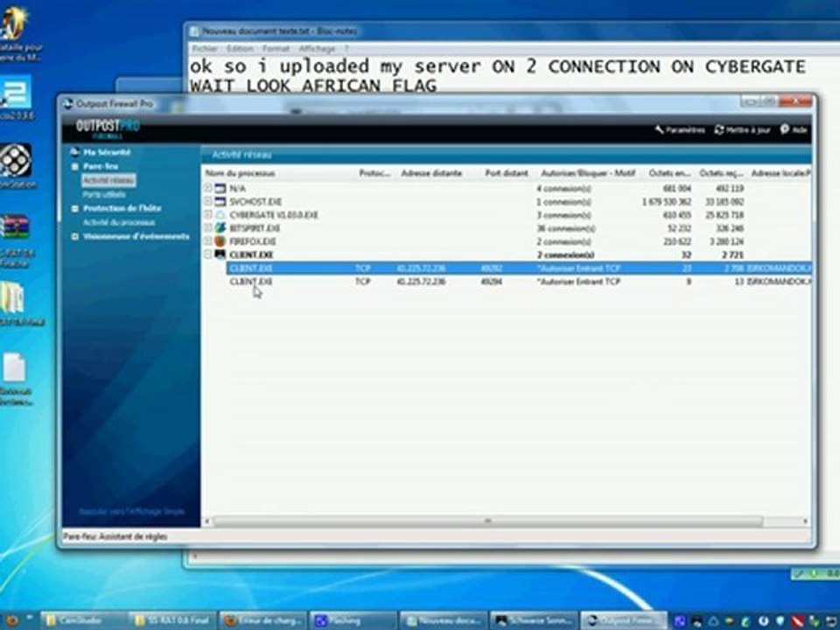Collapse the Protection de l'hôte section
Viewport: 840px width, 630px height.
[x=75, y=208]
